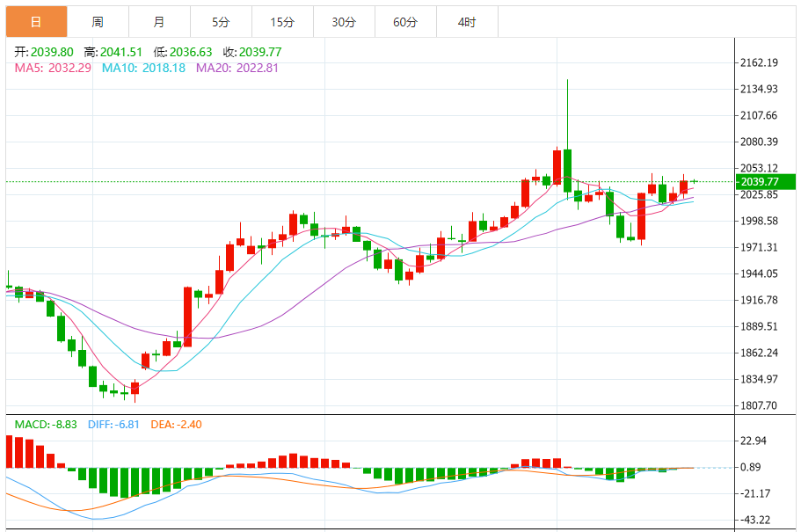The height and width of the screenshot is (532, 801).
Task: Click the 1944.05 price axis label
Action: tap(759, 274)
